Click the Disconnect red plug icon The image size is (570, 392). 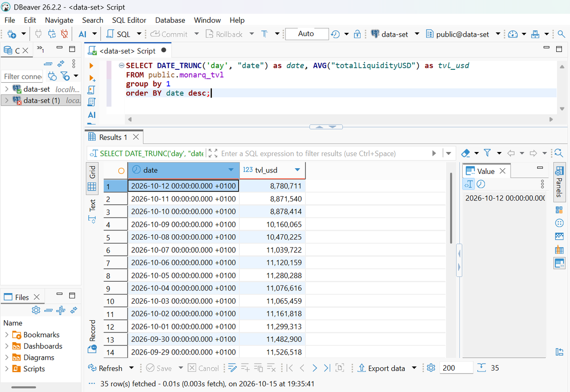(x=65, y=34)
